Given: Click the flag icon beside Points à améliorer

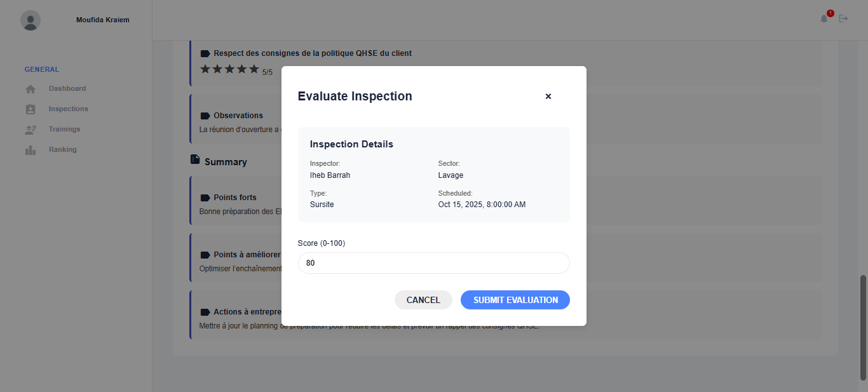Looking at the screenshot, I should click(205, 254).
